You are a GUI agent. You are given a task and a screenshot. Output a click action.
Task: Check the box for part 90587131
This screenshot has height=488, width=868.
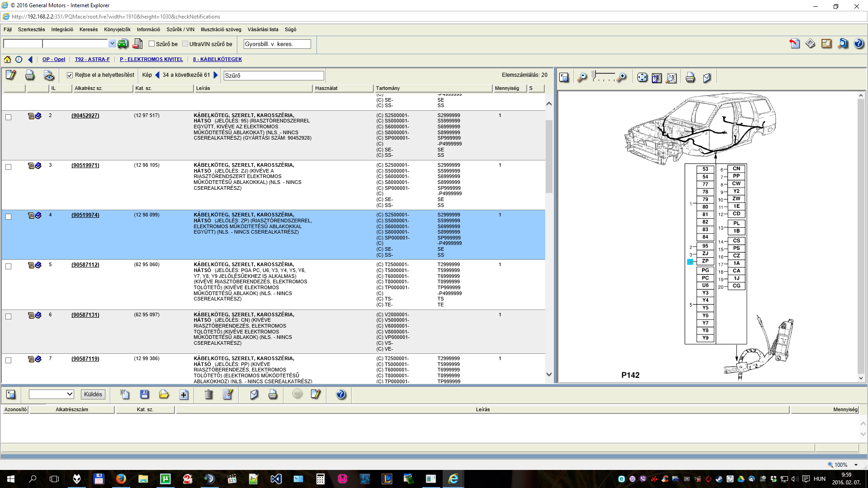click(x=8, y=316)
